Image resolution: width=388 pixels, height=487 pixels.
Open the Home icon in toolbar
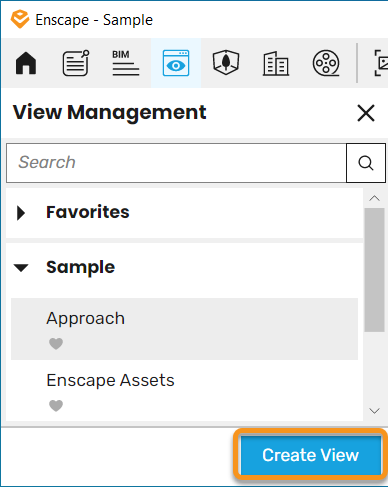coord(26,63)
